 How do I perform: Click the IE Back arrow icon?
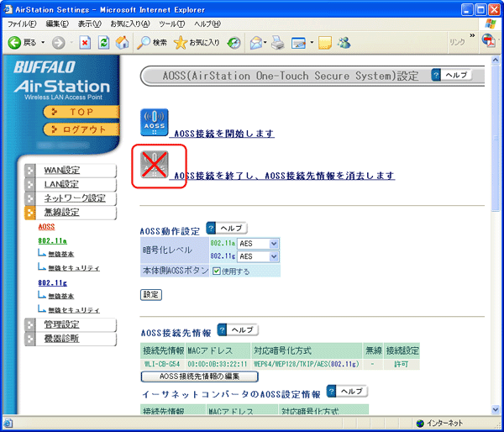(x=14, y=43)
